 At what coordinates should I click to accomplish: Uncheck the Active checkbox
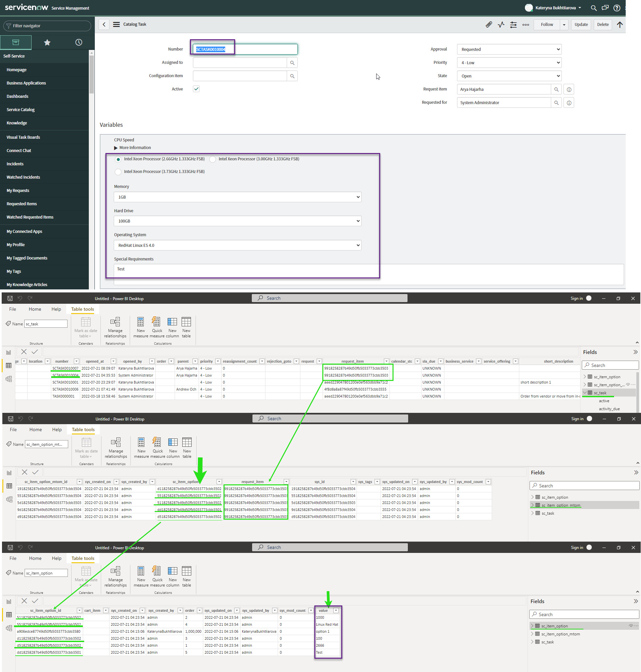click(x=196, y=89)
